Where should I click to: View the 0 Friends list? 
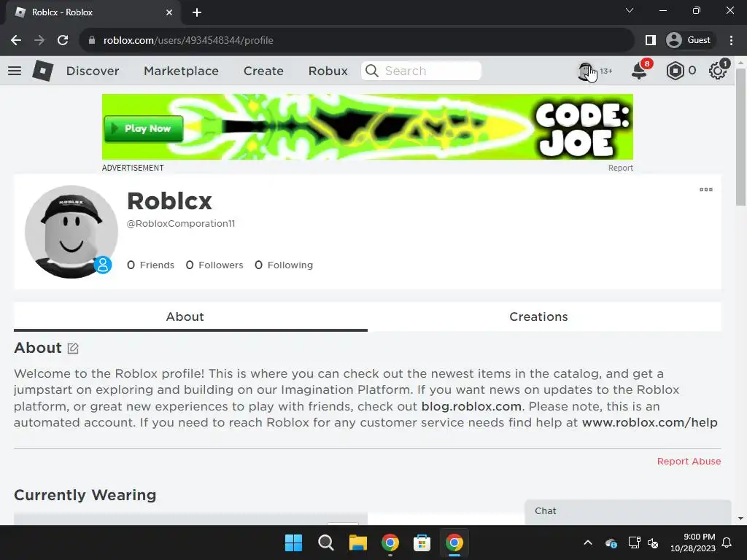pos(150,265)
